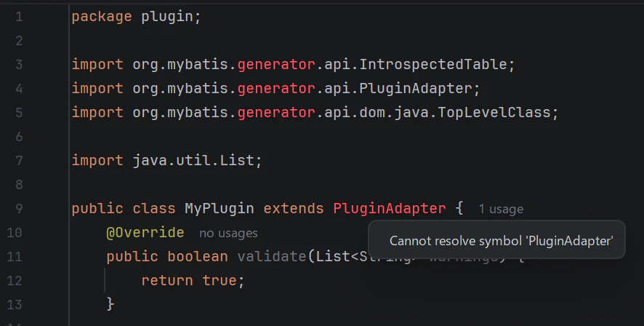The width and height of the screenshot is (644, 326).
Task: Click the red PluginAdapter after extends
Action: [390, 208]
